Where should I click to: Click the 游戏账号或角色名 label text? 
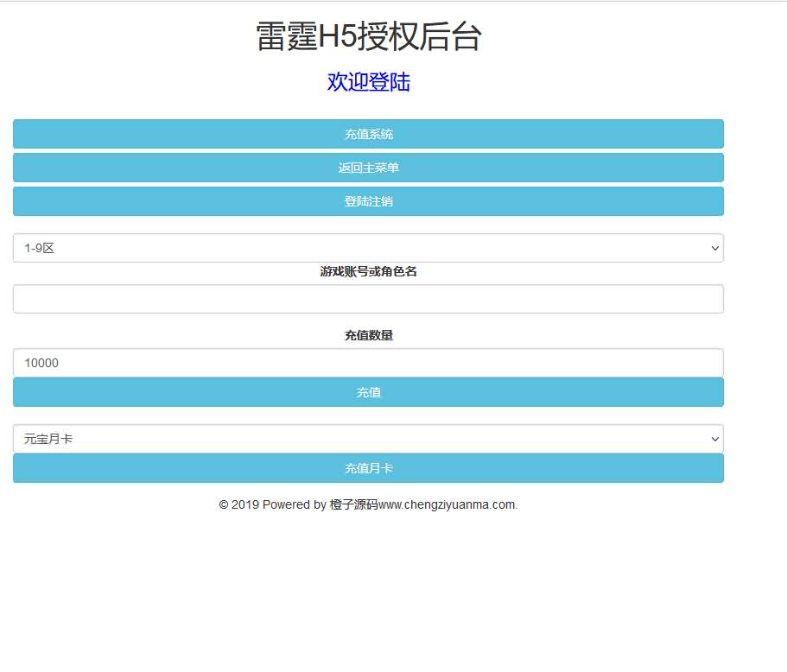368,270
